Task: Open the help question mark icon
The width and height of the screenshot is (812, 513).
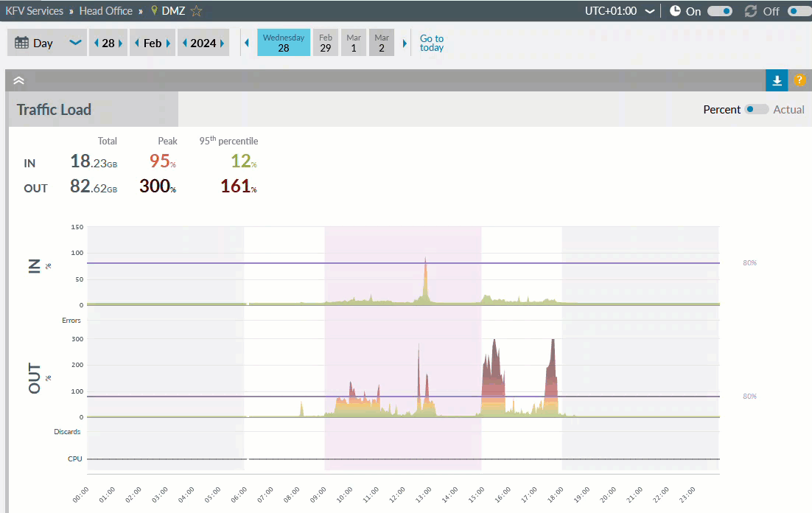Action: (800, 80)
